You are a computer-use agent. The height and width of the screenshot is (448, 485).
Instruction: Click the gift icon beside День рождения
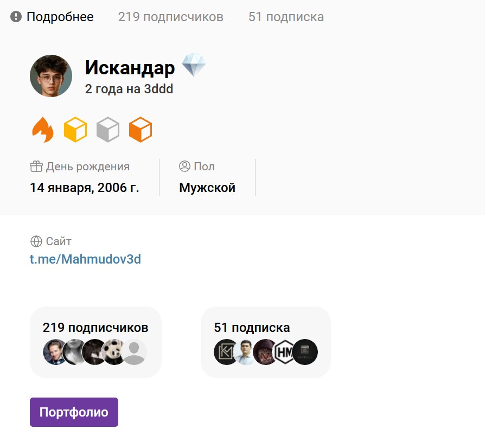36,167
